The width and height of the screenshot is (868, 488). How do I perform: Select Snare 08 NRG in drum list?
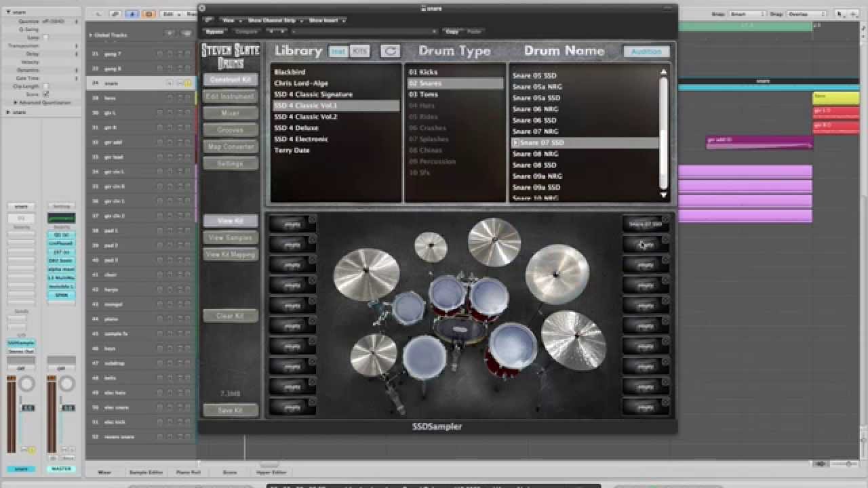tap(536, 154)
